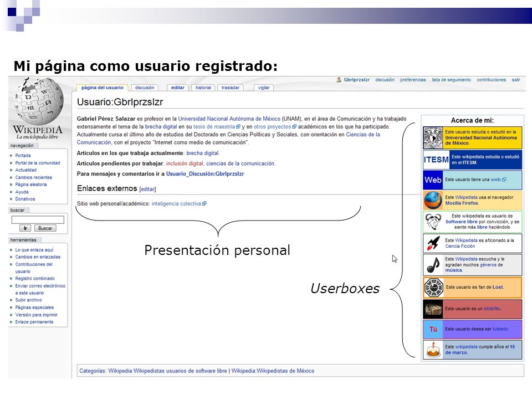Switch to the 'discusión' page tab
Screen dimensions: 532x399
[145, 88]
